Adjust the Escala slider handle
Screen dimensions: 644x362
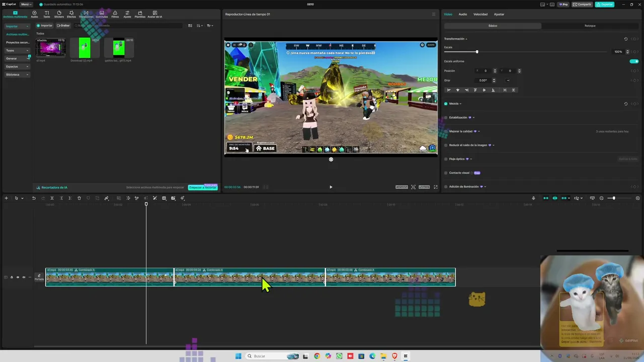[477, 52]
